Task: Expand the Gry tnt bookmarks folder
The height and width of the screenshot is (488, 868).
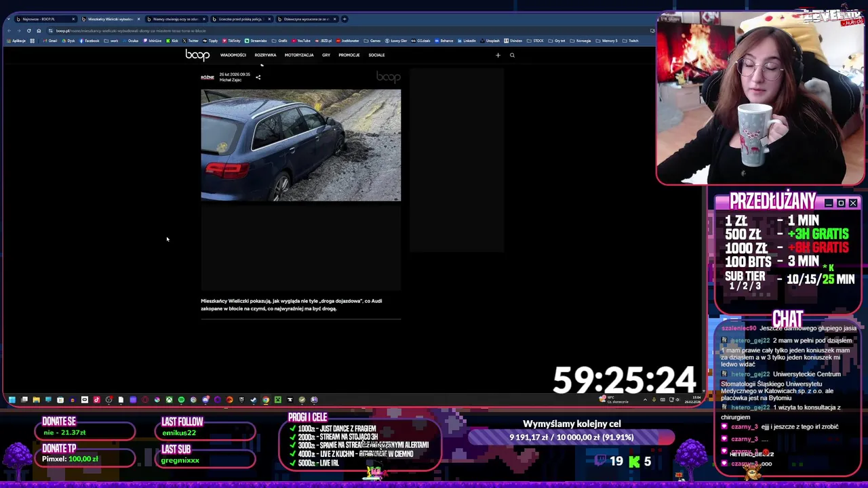Action: coord(556,41)
